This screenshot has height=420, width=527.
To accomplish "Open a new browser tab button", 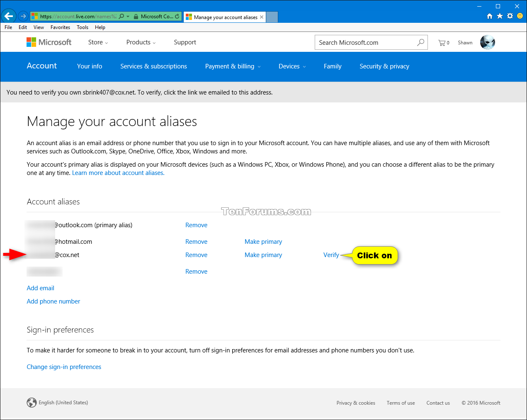I will (272, 17).
